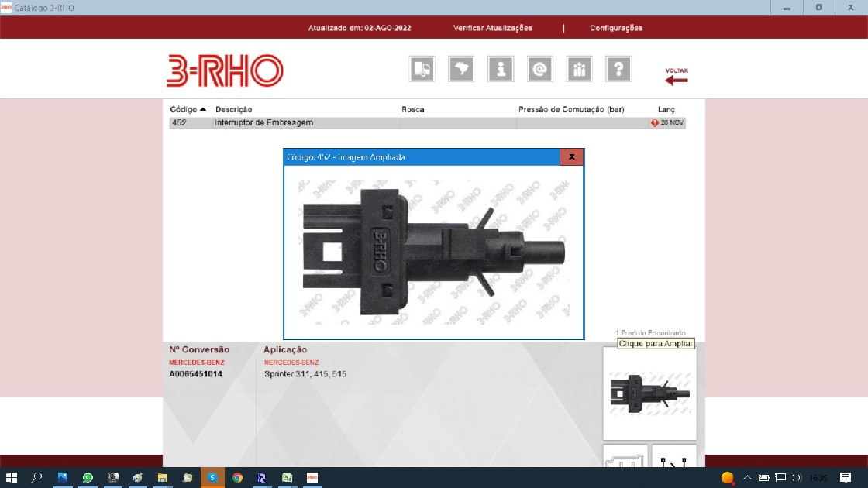Click the 3-RHO logo
The image size is (868, 488).
tap(225, 70)
